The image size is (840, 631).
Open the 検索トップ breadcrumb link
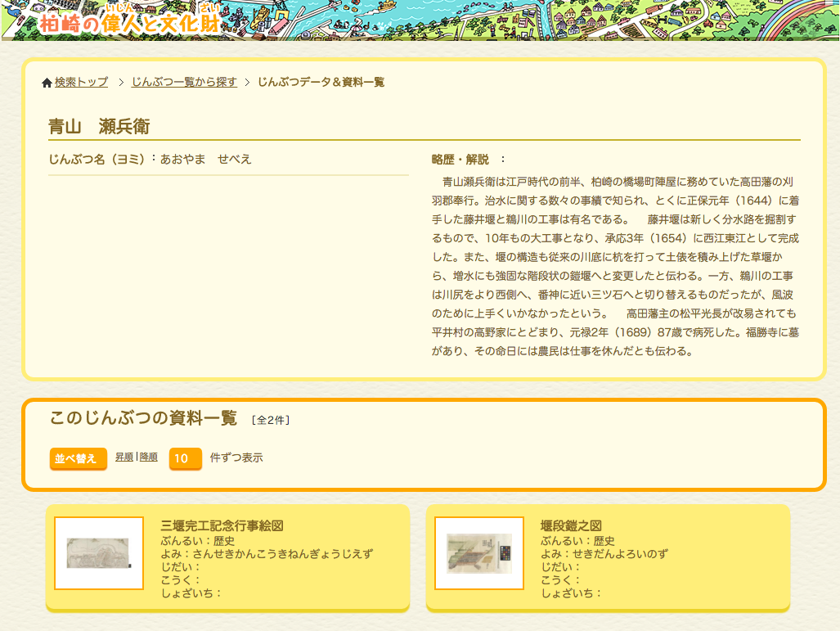pyautogui.click(x=81, y=82)
